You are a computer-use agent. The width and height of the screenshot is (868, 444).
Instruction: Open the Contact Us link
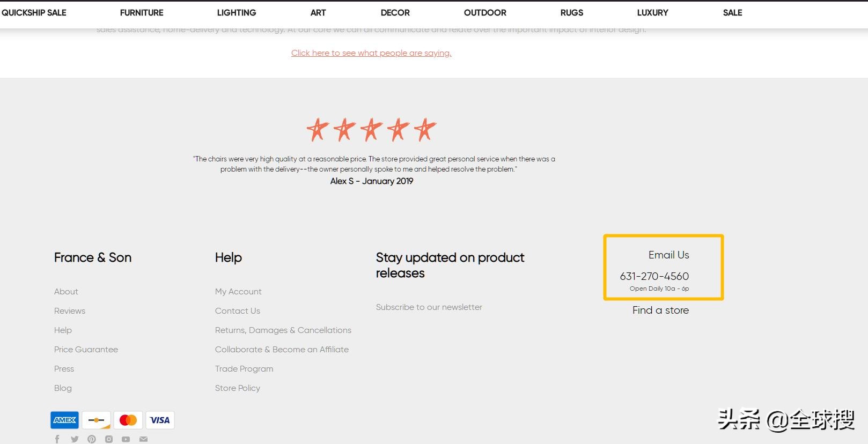click(x=238, y=310)
